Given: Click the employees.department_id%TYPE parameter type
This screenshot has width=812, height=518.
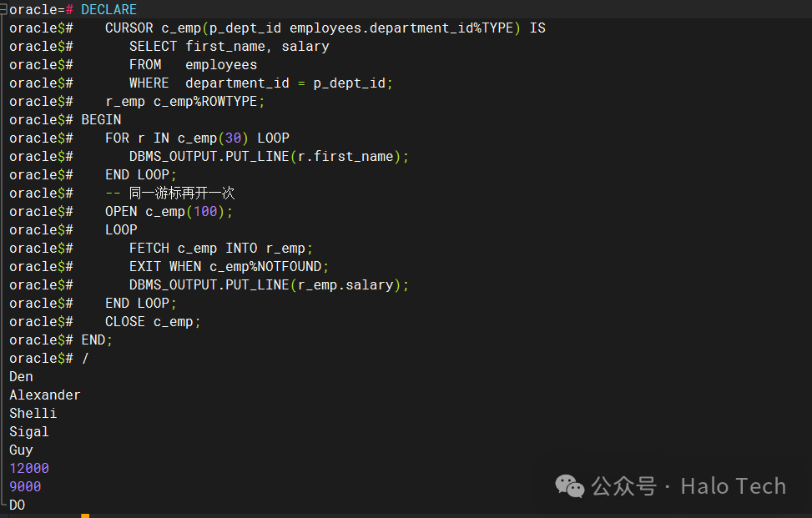Looking at the screenshot, I should click(x=401, y=28).
